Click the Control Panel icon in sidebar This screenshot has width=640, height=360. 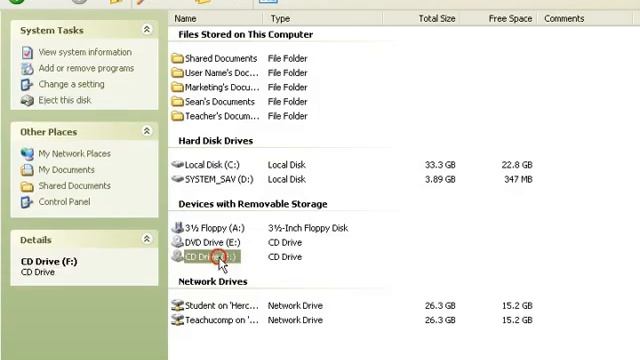point(27,202)
